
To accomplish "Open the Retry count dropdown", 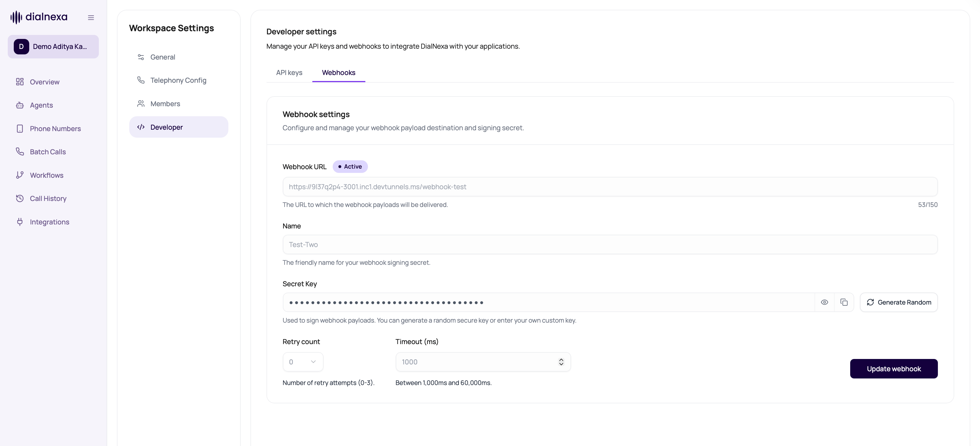I will 303,362.
